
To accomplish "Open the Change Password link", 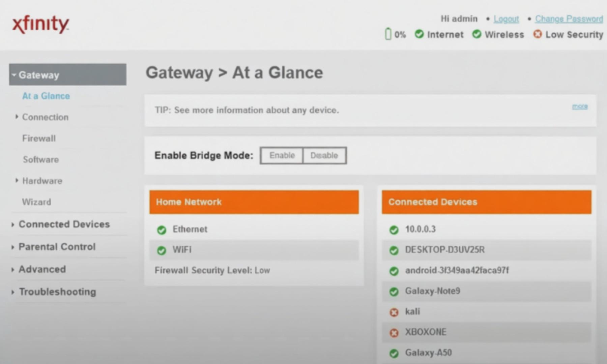I will pos(569,19).
